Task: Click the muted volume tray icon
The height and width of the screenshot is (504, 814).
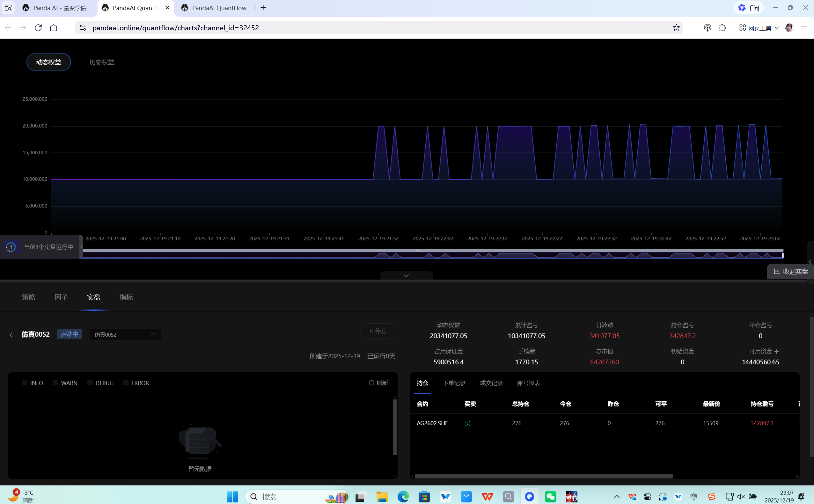Action: coord(741,497)
